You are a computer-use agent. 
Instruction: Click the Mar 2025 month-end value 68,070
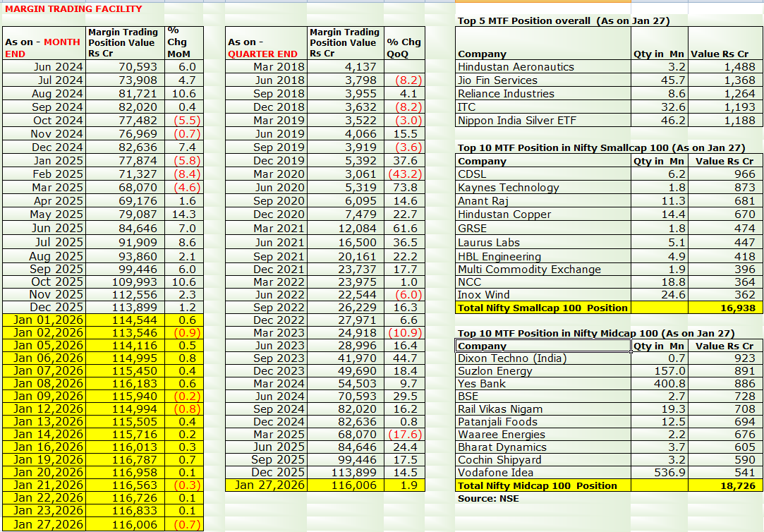[126, 188]
